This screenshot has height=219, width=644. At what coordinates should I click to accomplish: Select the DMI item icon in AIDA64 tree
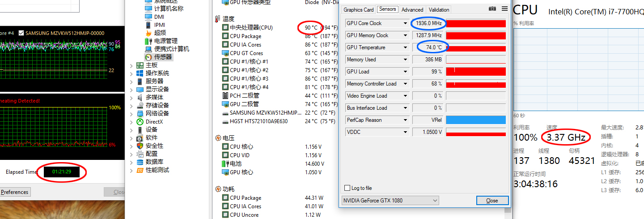point(148,17)
